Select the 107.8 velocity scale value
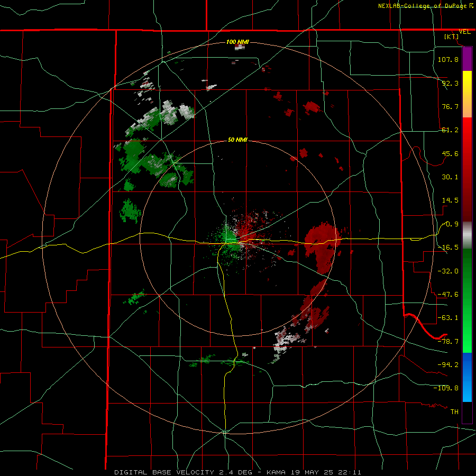 coord(448,59)
